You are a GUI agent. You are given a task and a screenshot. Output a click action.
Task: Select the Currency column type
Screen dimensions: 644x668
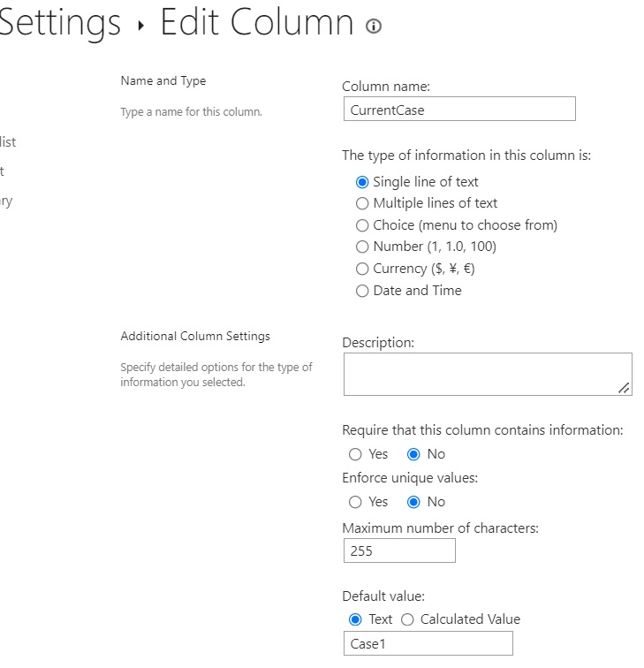pos(361,269)
